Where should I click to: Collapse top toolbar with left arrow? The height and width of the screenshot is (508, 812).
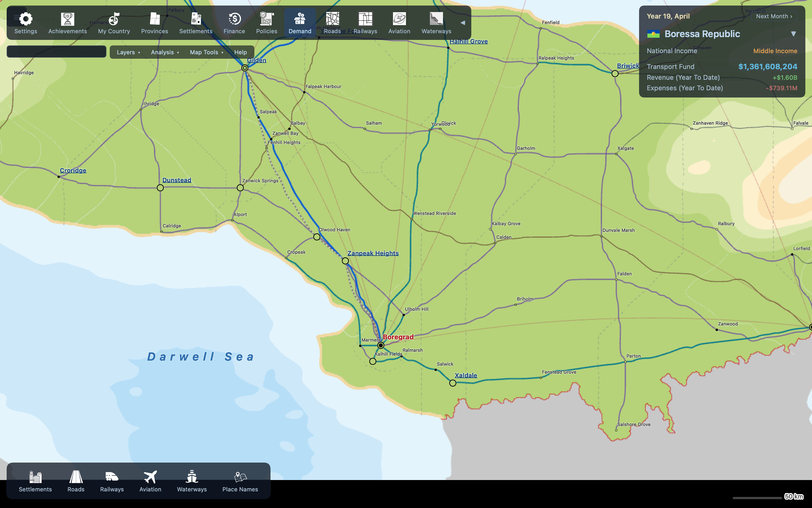[x=463, y=23]
